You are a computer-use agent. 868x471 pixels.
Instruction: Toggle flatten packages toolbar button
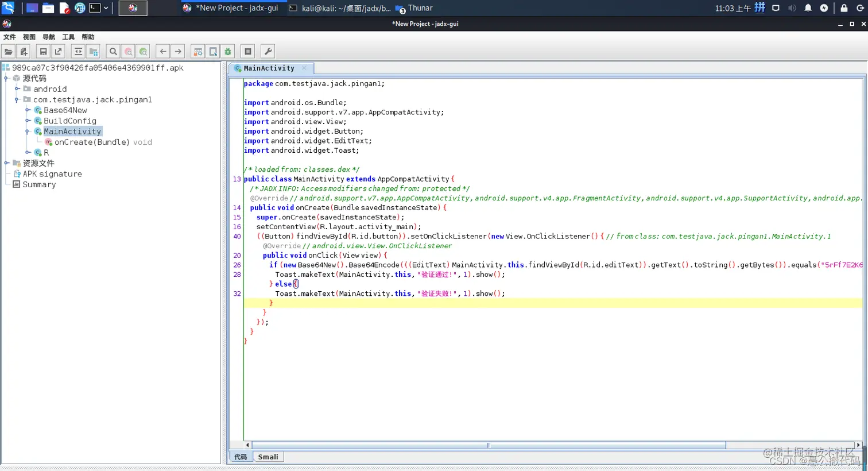[x=93, y=52]
